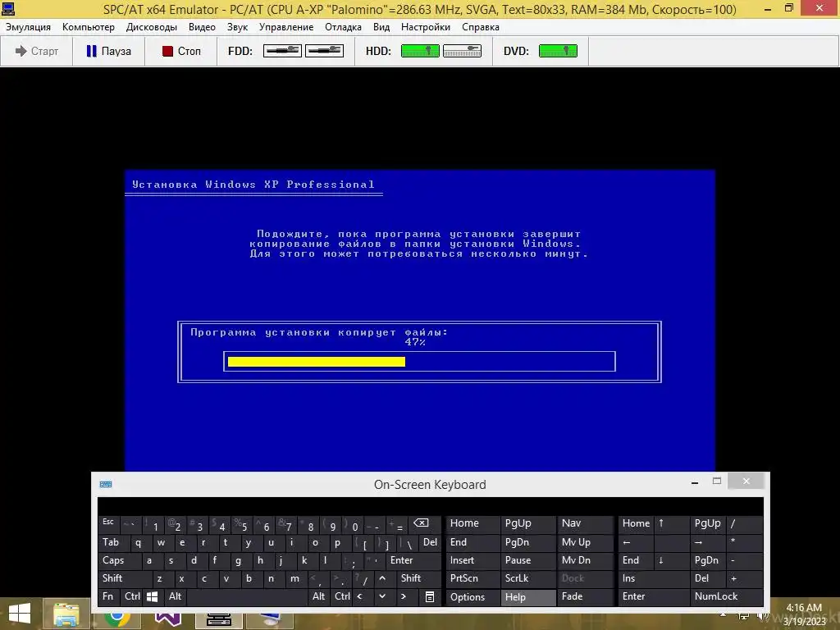Click the second gray HDD drive icon
The height and width of the screenshot is (630, 840).
pos(462,51)
